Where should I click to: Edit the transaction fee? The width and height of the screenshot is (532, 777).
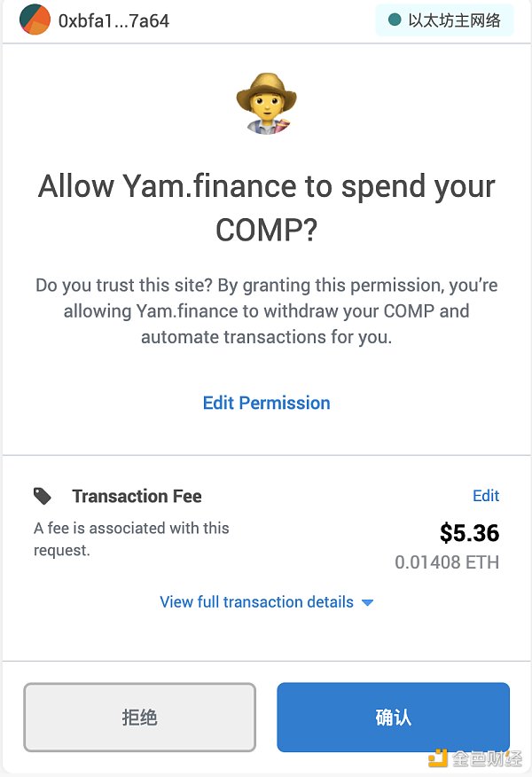coord(486,496)
